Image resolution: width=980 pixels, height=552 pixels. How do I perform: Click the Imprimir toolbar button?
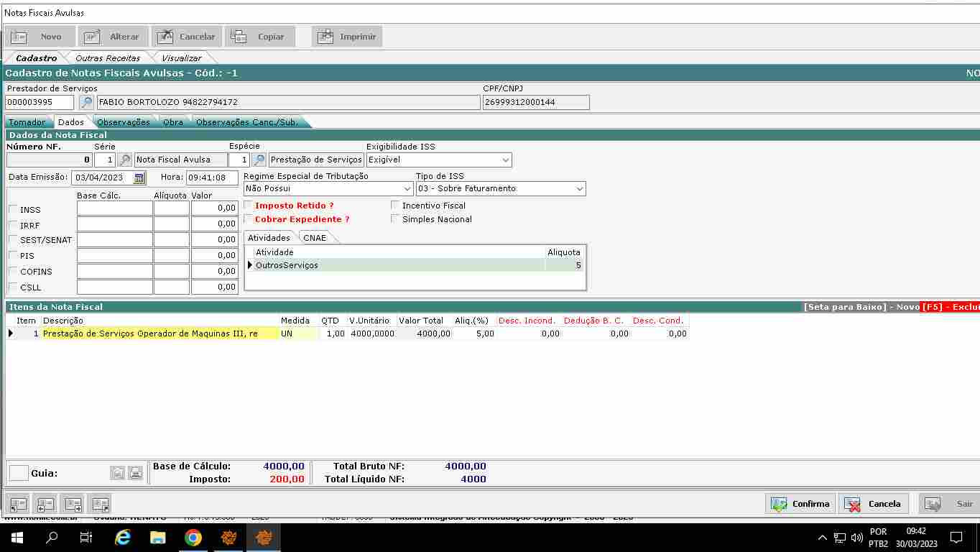(x=347, y=37)
